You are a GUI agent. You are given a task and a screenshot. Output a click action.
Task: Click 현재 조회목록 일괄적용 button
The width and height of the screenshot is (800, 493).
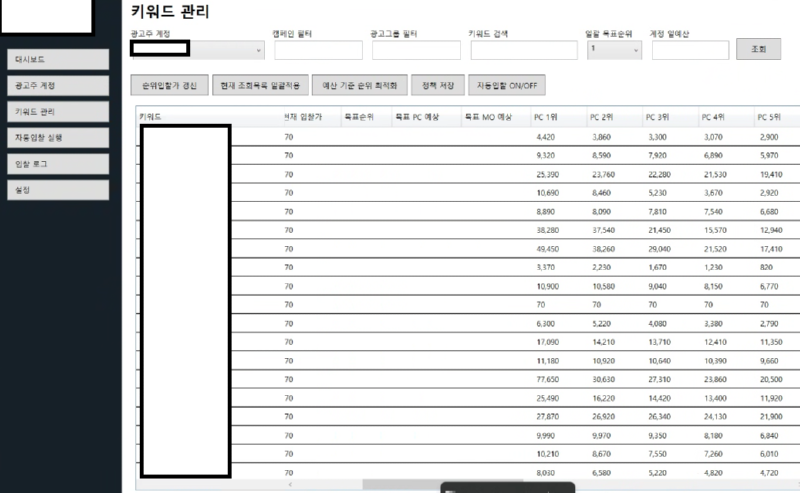260,85
